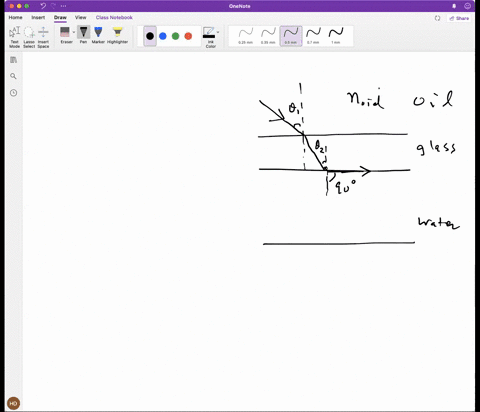Choose the Insert Space tool
Screen dimensions: 480x412
pos(43,37)
